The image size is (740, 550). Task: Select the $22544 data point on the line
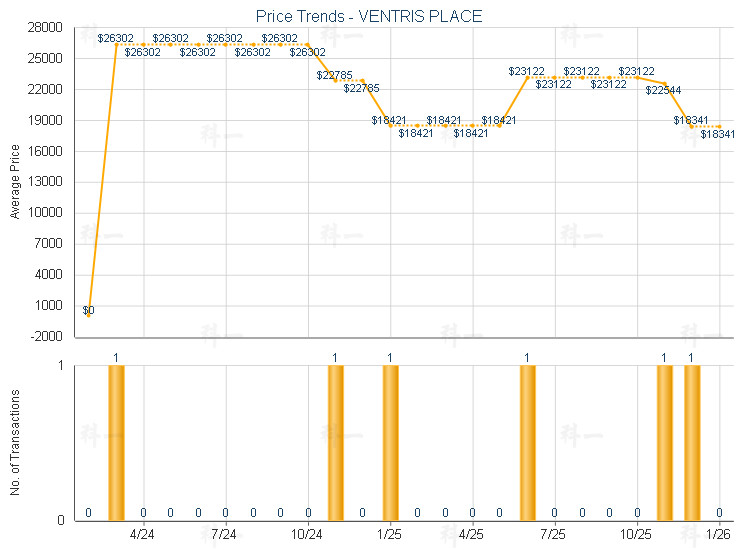tap(664, 83)
